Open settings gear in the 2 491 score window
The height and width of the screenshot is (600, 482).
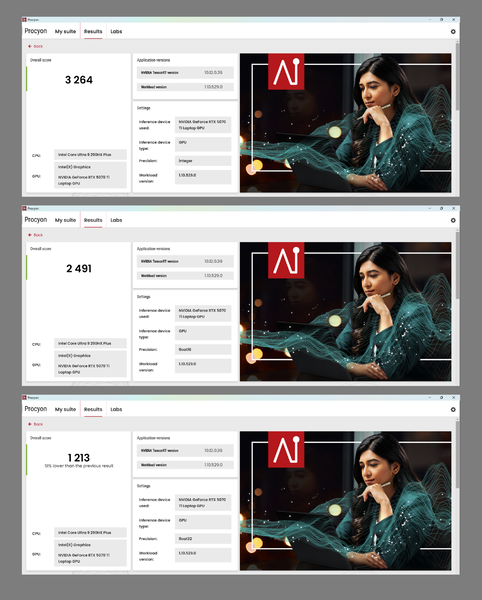tap(453, 220)
